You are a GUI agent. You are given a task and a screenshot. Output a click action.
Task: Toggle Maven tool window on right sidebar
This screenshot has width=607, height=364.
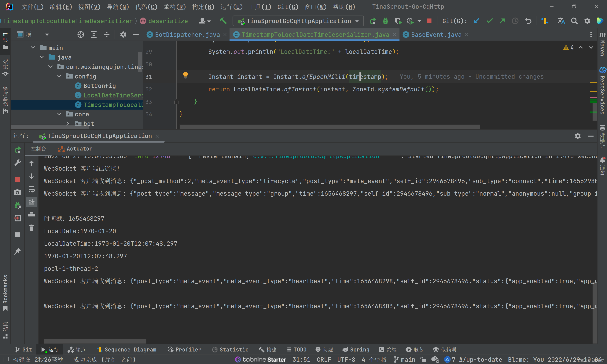602,44
